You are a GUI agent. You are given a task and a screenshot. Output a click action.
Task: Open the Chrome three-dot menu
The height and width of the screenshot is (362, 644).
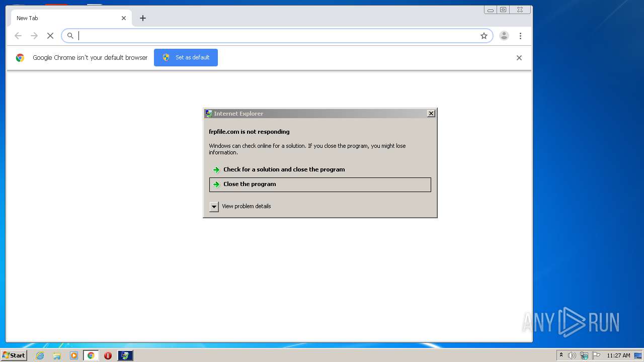click(x=520, y=36)
